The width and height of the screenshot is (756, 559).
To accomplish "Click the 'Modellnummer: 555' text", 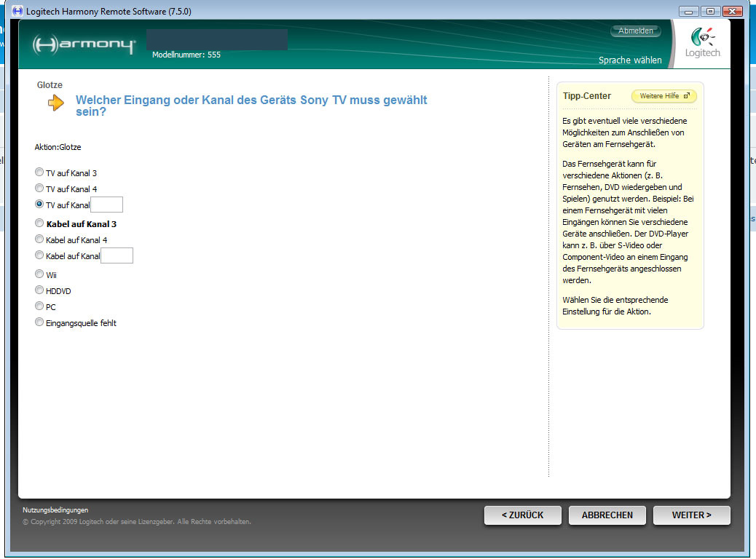I will point(186,55).
